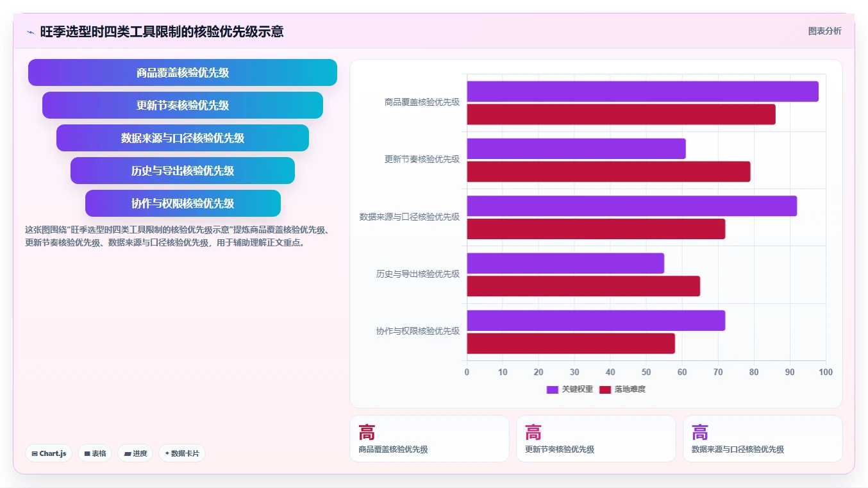The width and height of the screenshot is (868, 488).
Task: Click the x-axis tick label 100
Action: point(826,372)
